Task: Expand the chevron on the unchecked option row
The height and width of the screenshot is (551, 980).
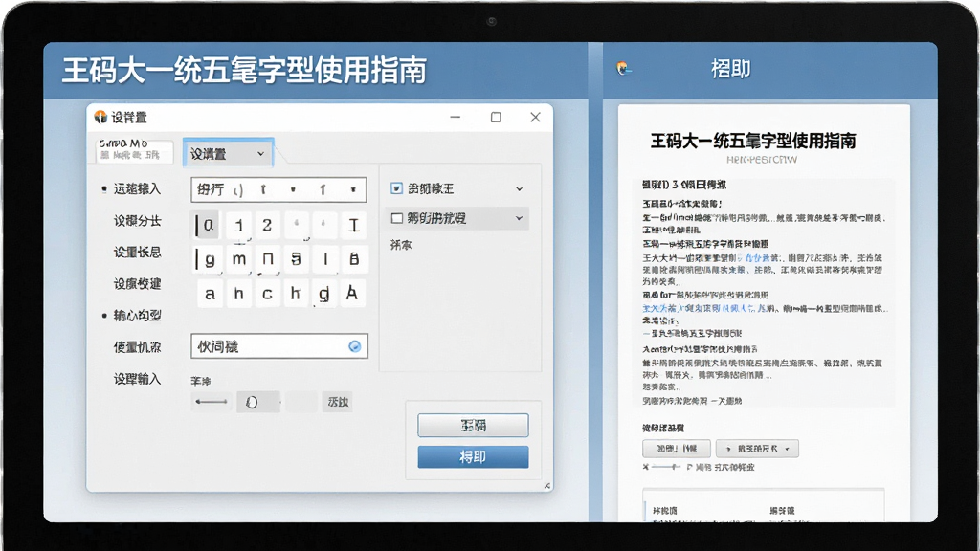Action: point(519,218)
